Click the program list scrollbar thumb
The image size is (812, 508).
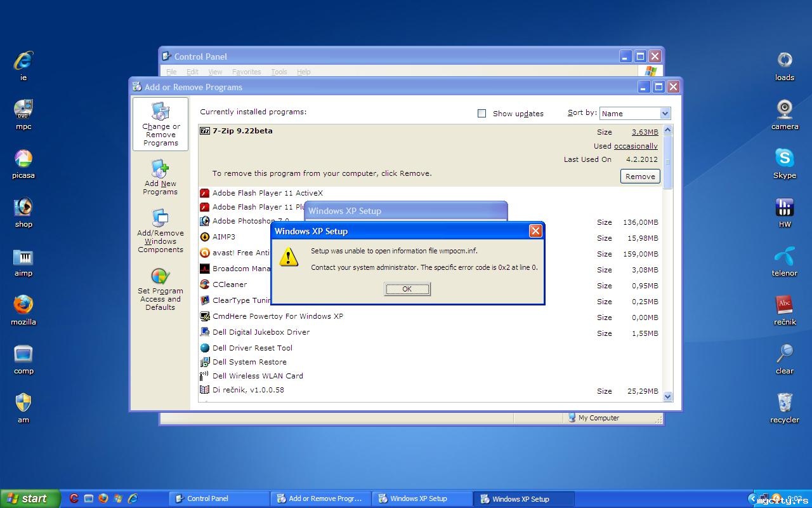667,162
